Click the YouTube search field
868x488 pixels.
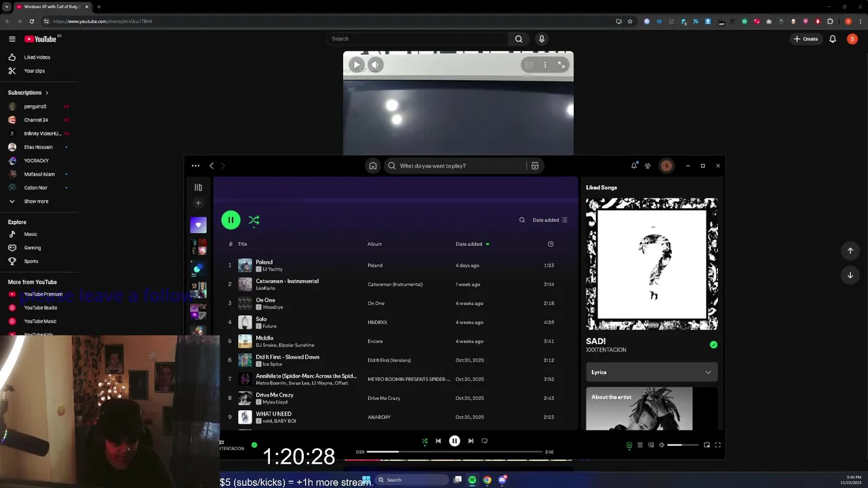417,39
